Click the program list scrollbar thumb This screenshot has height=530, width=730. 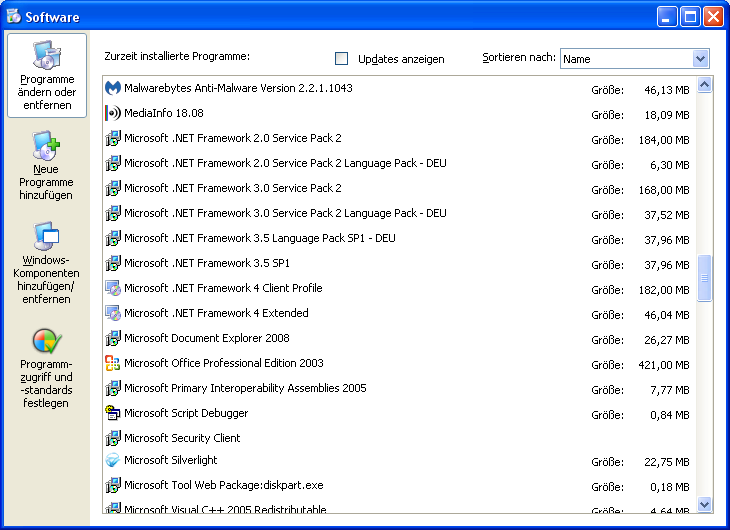704,278
